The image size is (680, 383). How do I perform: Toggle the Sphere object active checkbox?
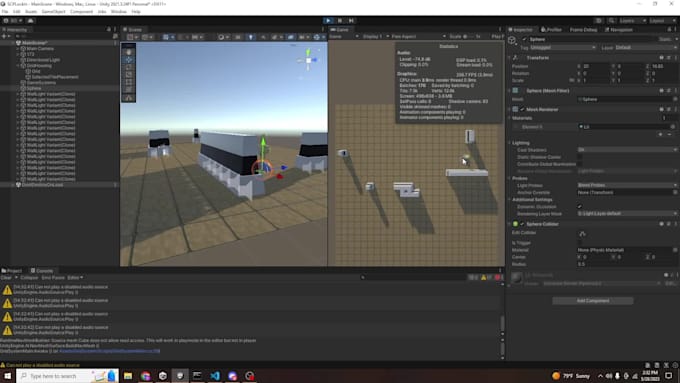[x=524, y=39]
